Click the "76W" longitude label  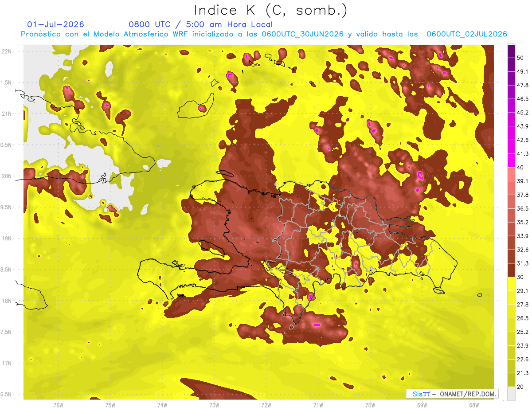(58, 405)
